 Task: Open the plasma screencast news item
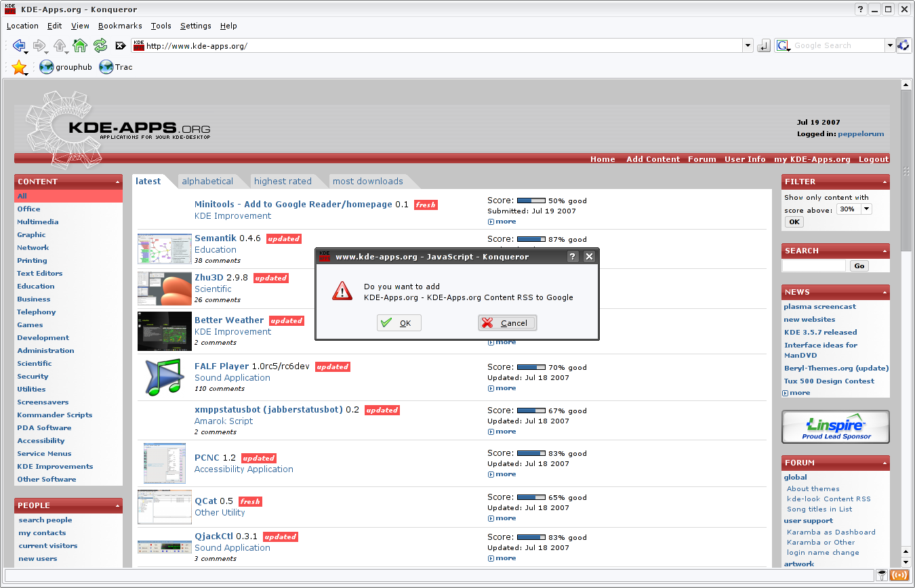click(x=819, y=307)
